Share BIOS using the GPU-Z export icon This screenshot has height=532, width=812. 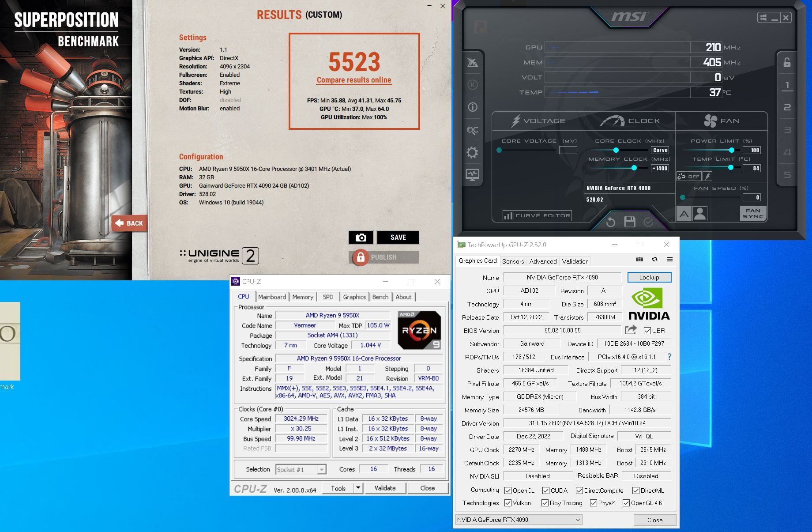[631, 330]
